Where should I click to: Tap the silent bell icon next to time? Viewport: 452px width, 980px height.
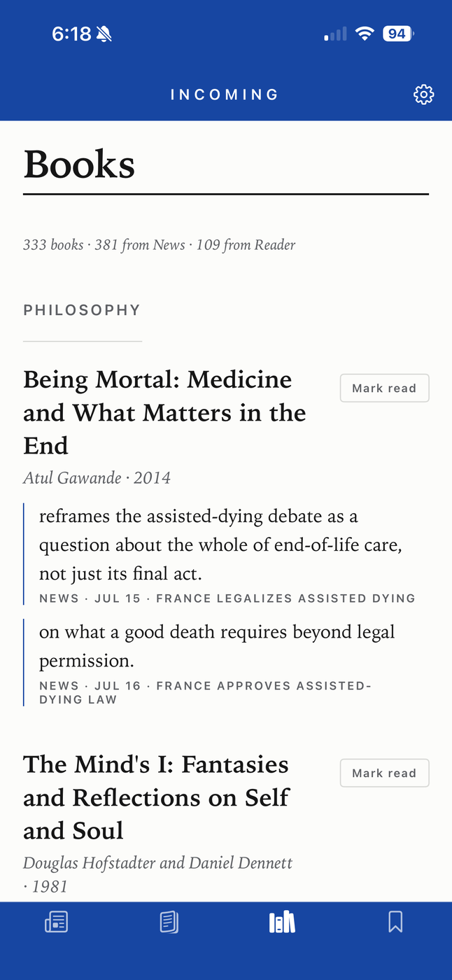tap(104, 34)
